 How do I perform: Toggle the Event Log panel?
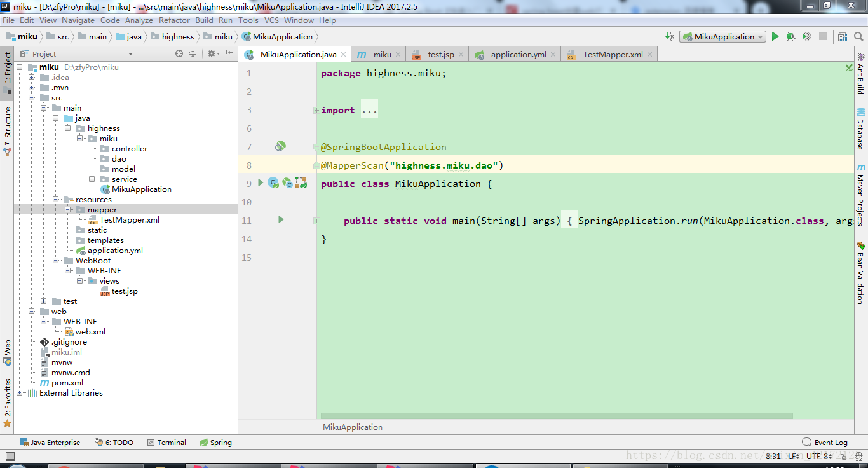(825, 443)
